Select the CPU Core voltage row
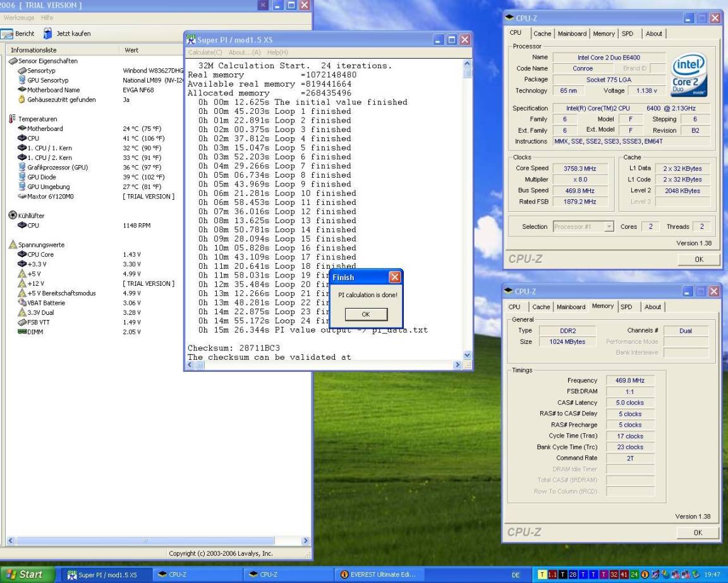 point(95,254)
